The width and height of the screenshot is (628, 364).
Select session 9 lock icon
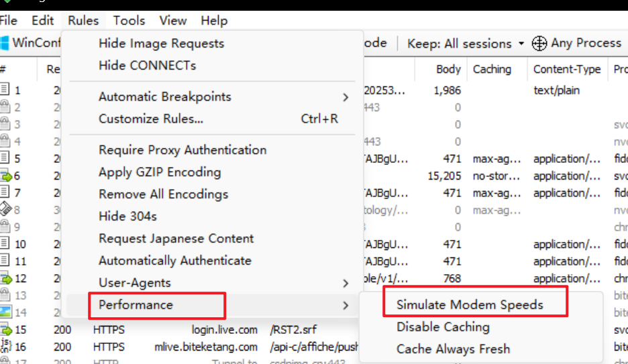(5, 227)
